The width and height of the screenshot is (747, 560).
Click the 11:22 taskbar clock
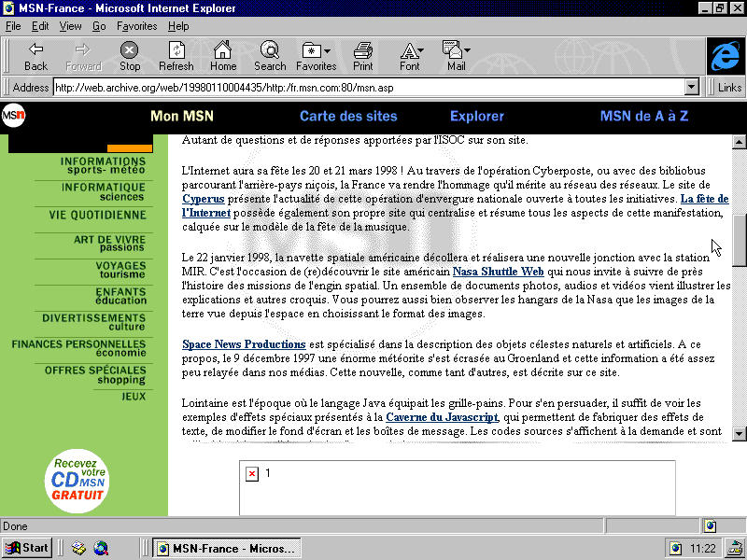(703, 549)
